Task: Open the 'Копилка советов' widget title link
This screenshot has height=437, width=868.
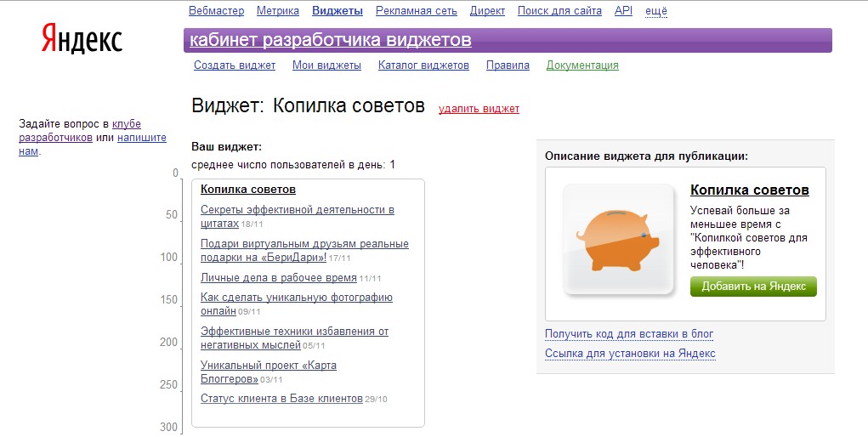Action: (x=247, y=189)
